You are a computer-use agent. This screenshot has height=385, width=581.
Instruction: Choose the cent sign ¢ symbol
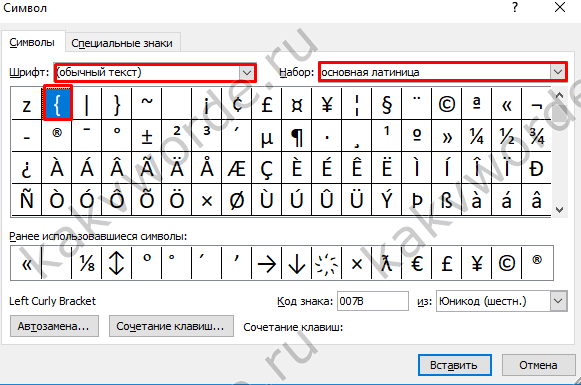(x=237, y=104)
